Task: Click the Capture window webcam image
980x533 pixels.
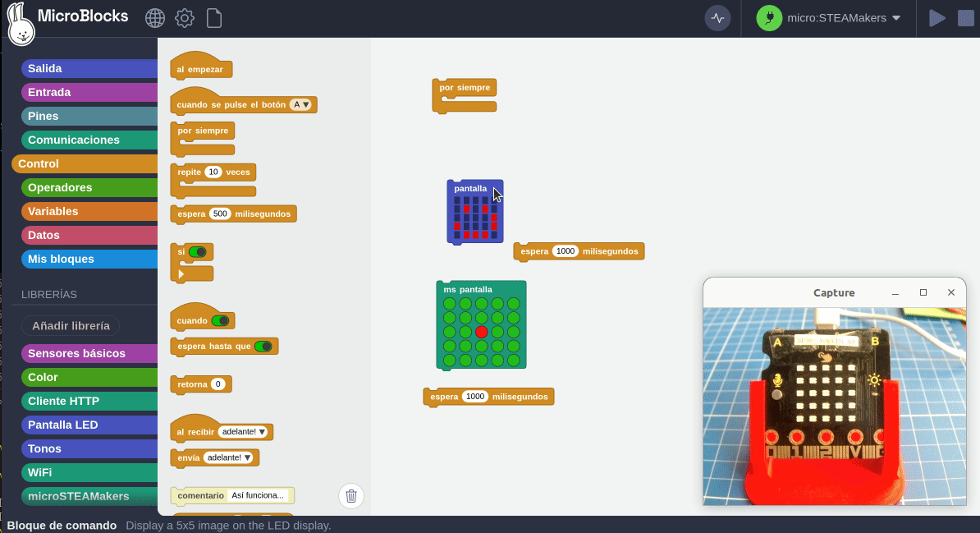Action: tap(835, 406)
